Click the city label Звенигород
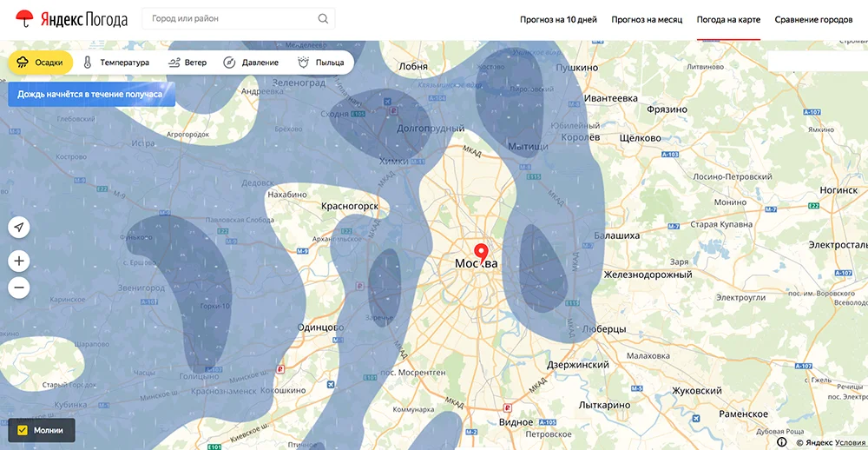This screenshot has height=450, width=868. point(141,288)
